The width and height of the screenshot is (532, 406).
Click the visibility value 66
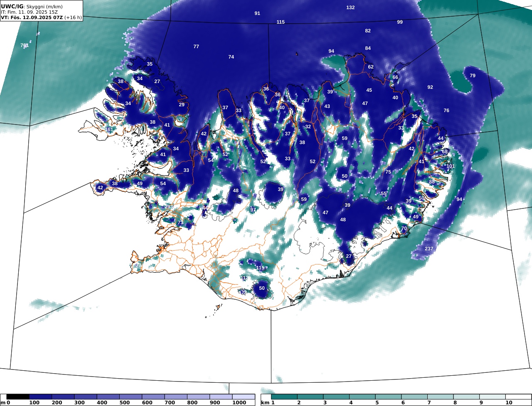[395, 77]
